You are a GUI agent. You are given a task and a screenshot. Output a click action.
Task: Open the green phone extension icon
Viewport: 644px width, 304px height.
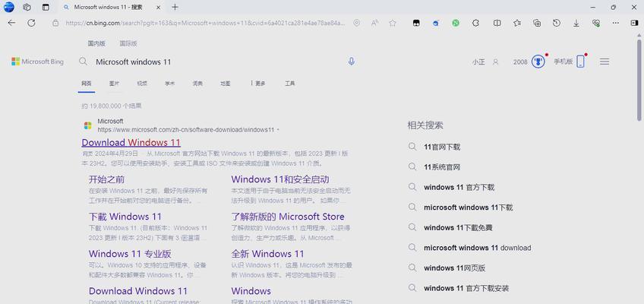coord(456,24)
